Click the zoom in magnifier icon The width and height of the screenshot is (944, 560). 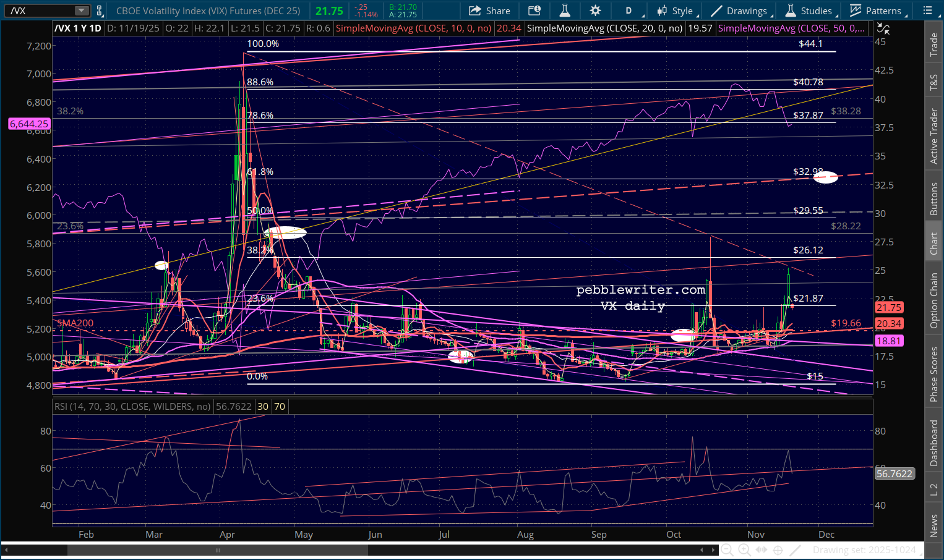pos(744,550)
